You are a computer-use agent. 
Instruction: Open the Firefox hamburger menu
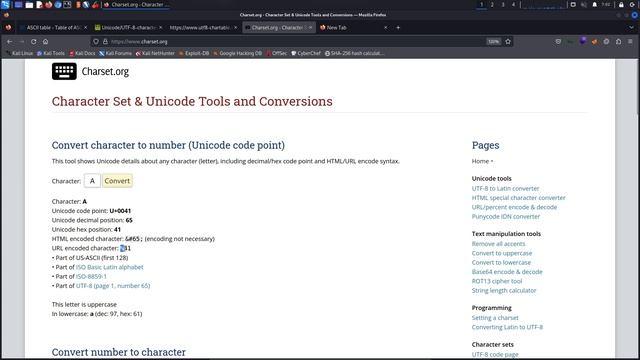coord(630,42)
